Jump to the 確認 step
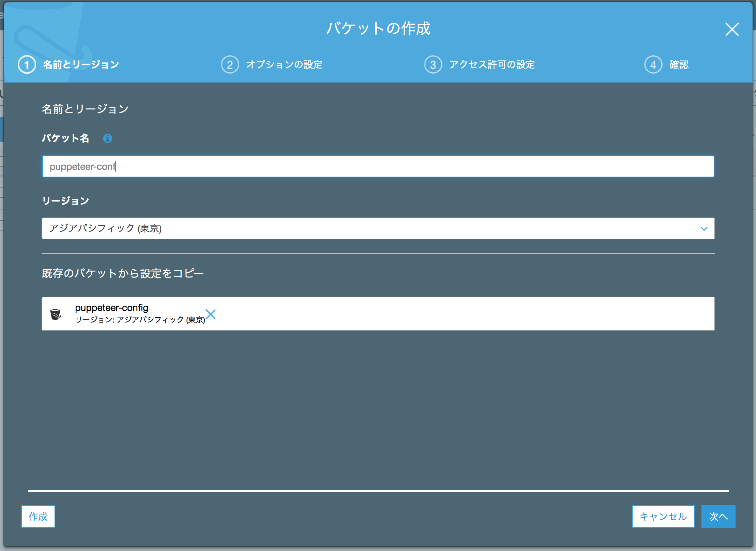756x551 pixels. point(678,64)
